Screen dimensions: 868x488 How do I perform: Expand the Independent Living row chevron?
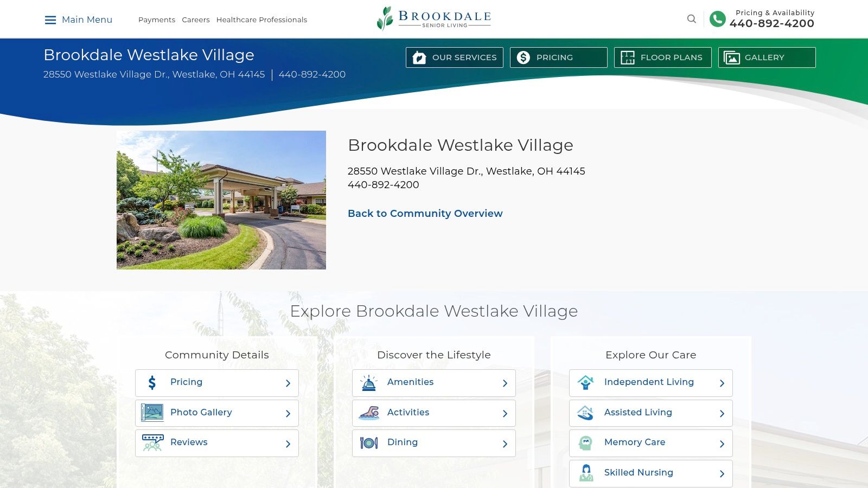click(x=722, y=383)
